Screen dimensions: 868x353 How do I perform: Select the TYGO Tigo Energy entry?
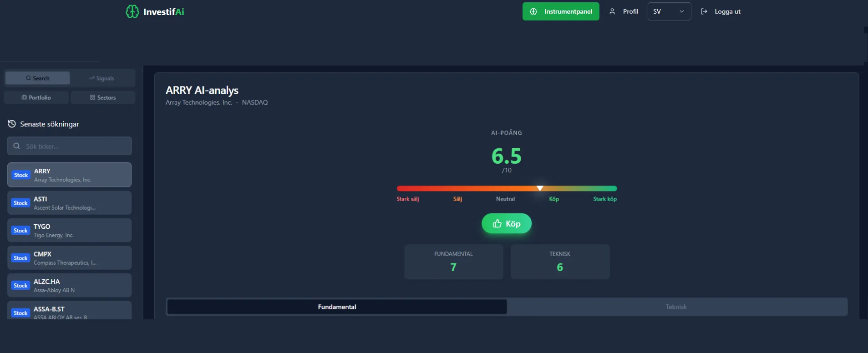coord(70,230)
